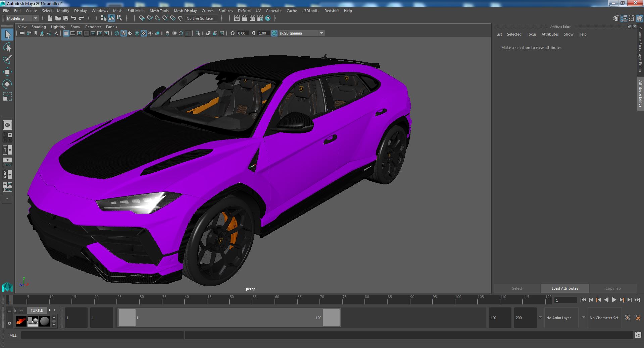Activate the Lasso select tool

pyautogui.click(x=7, y=47)
